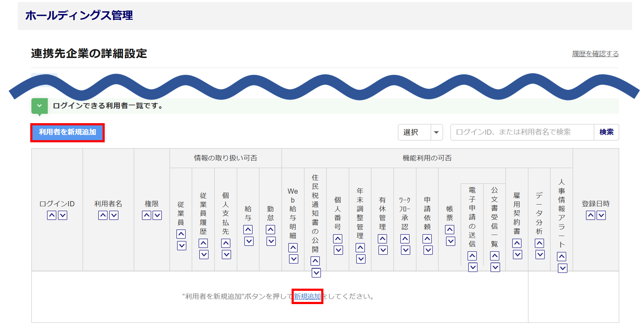644x326 pixels.
Task: Sort 利用者名 column descending
Action: (x=114, y=215)
